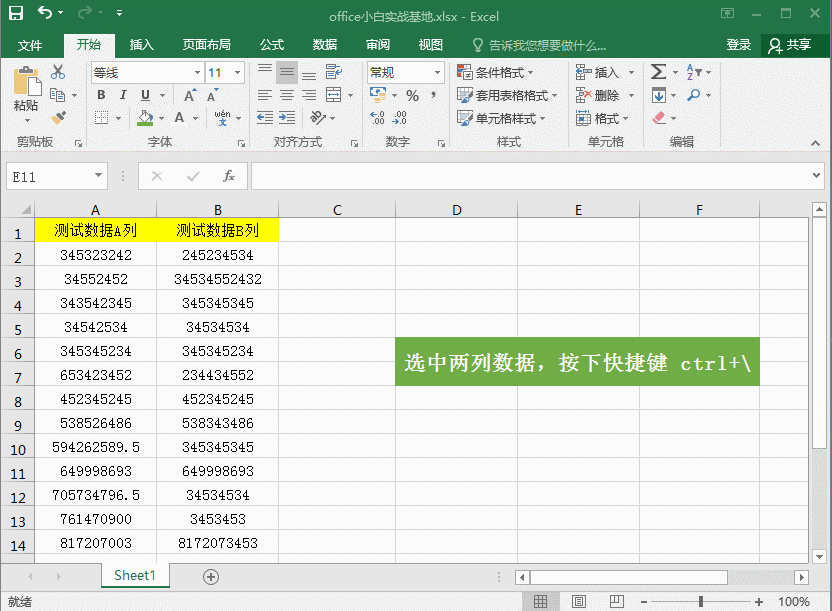
Task: Click the Paste clipboard icon
Action: 26,81
